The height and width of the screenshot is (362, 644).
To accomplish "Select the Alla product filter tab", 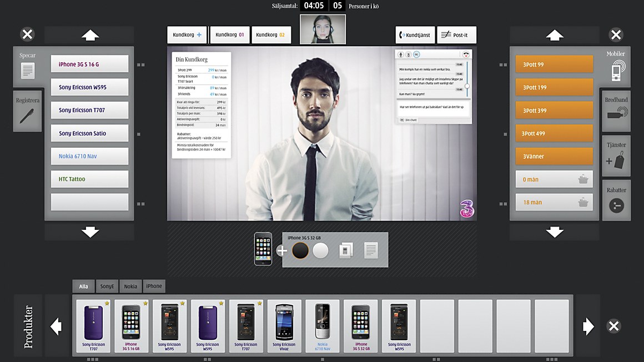I will pos(83,286).
